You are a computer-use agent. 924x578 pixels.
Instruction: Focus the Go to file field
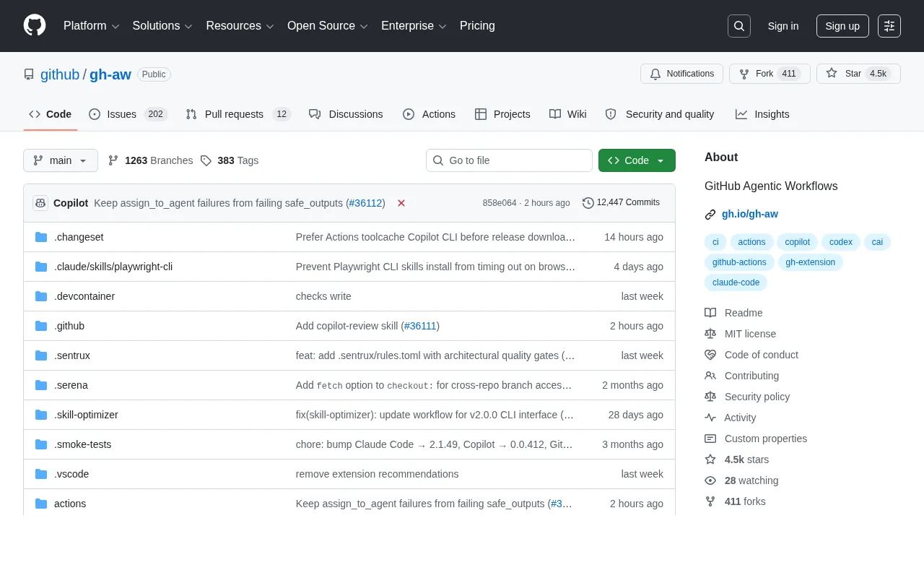[x=509, y=160]
